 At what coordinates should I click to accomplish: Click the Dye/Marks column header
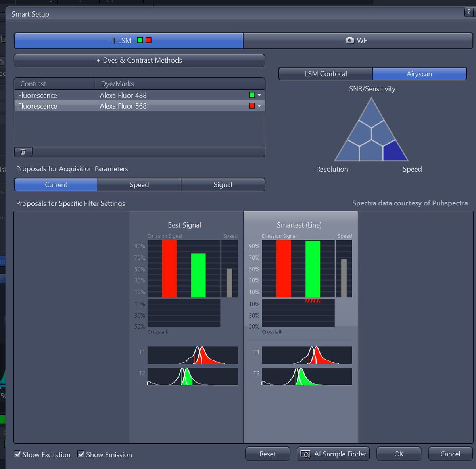coord(180,84)
